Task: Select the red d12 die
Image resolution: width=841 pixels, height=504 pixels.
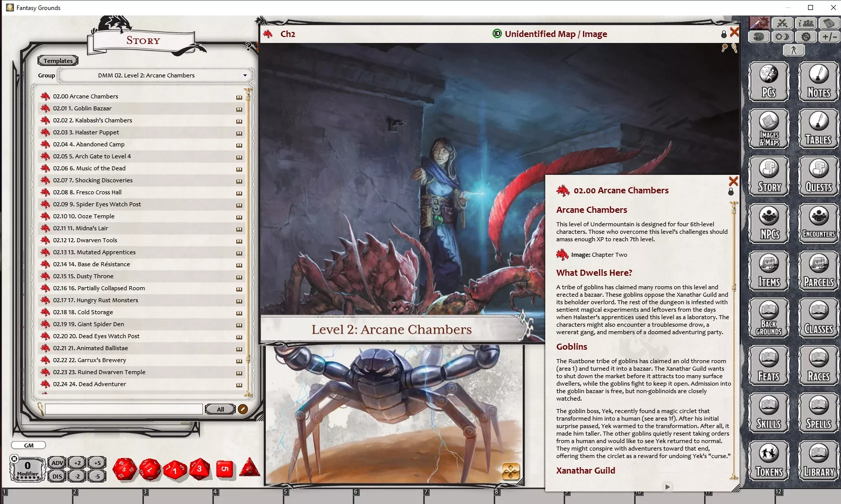Action: (150, 470)
